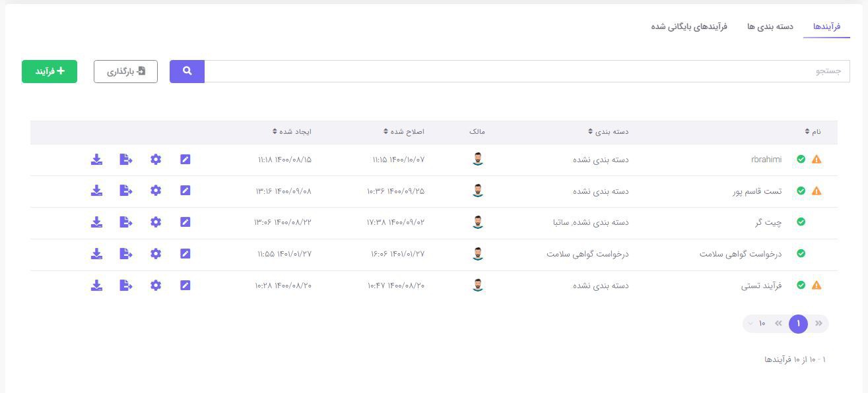
Task: Sort by دسته بندی column header
Action: (609, 132)
